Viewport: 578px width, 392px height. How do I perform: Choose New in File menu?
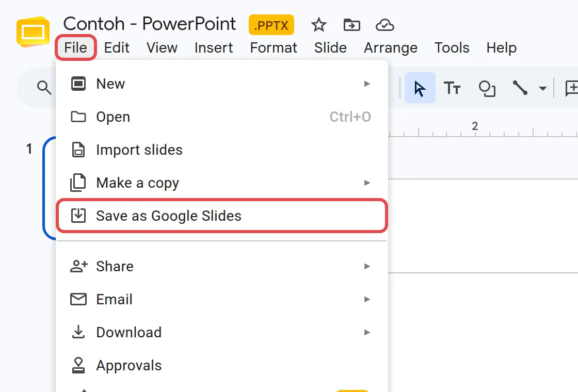222,84
